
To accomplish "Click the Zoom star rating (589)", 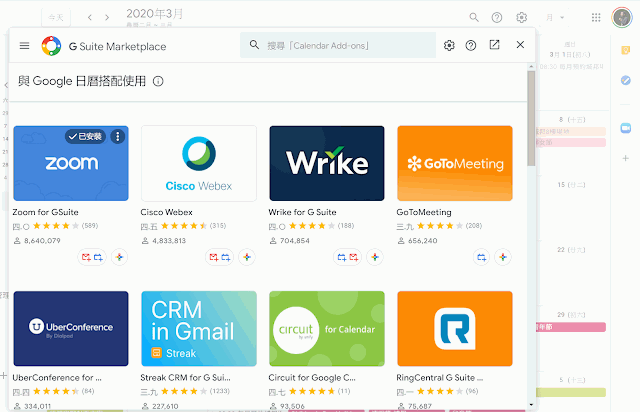I will pos(55,226).
